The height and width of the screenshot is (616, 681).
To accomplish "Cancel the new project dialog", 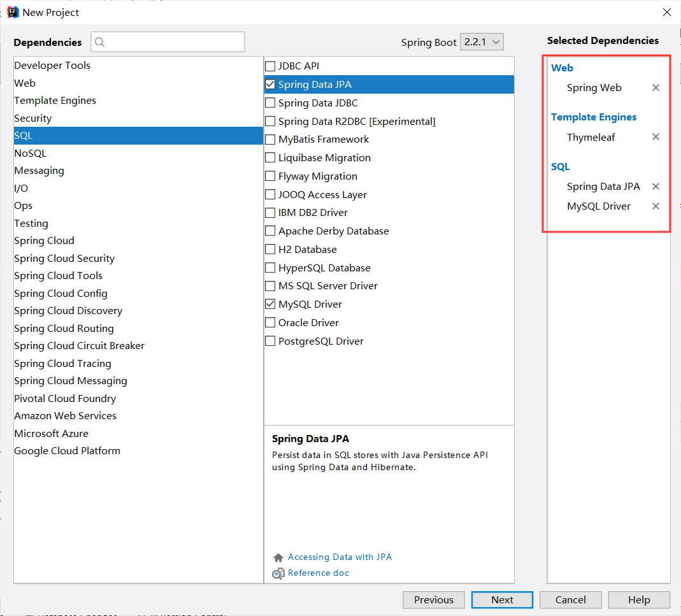I will pos(570,599).
